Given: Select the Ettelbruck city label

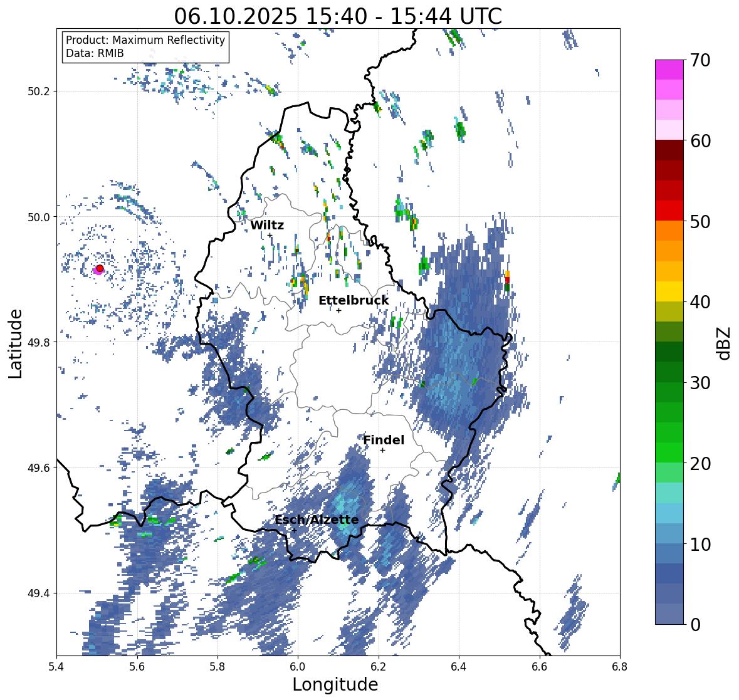Looking at the screenshot, I should coord(354,301).
